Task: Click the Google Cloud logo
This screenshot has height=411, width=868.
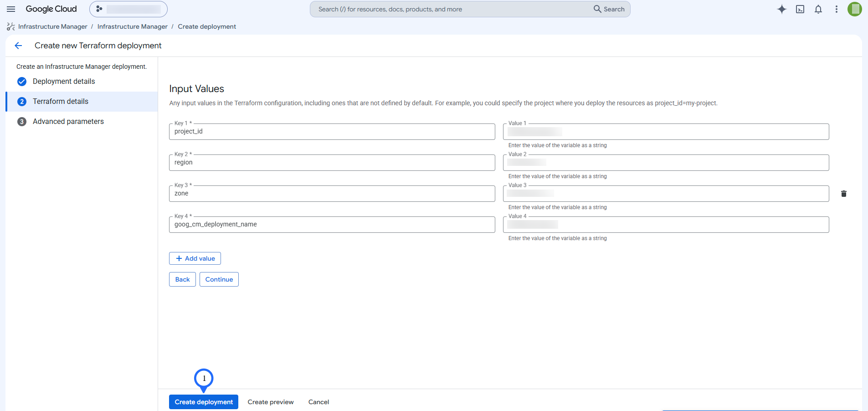Action: (x=51, y=9)
